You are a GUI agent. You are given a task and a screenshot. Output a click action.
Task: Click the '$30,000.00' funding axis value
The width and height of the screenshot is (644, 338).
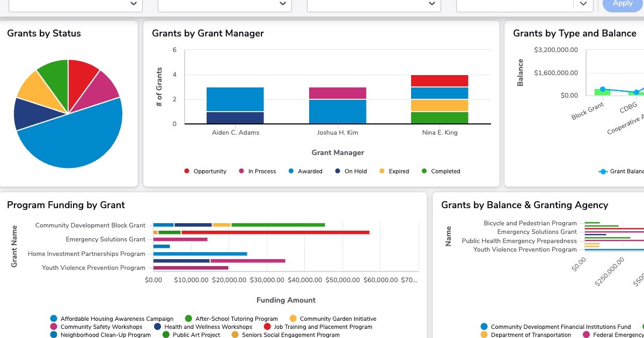[267, 280]
